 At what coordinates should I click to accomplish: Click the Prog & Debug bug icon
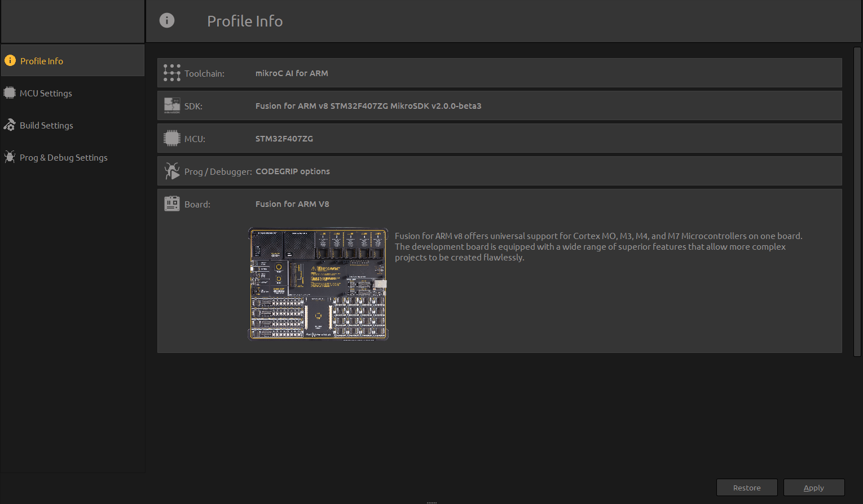coord(10,157)
